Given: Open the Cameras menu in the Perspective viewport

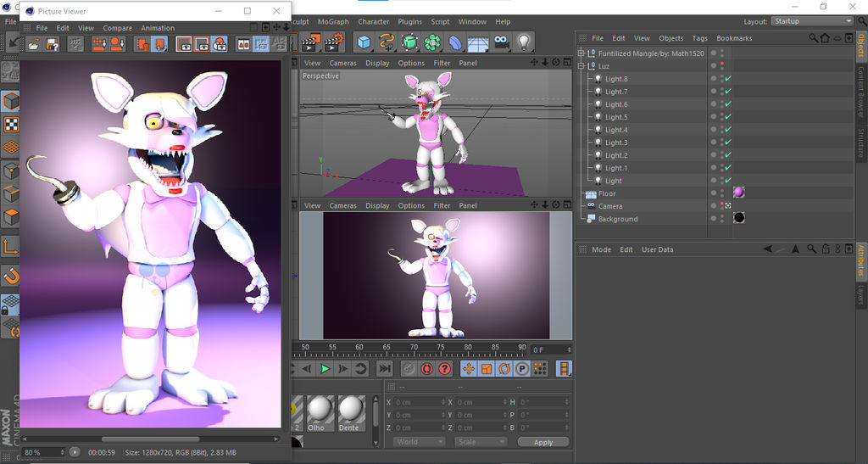Looking at the screenshot, I should [342, 63].
